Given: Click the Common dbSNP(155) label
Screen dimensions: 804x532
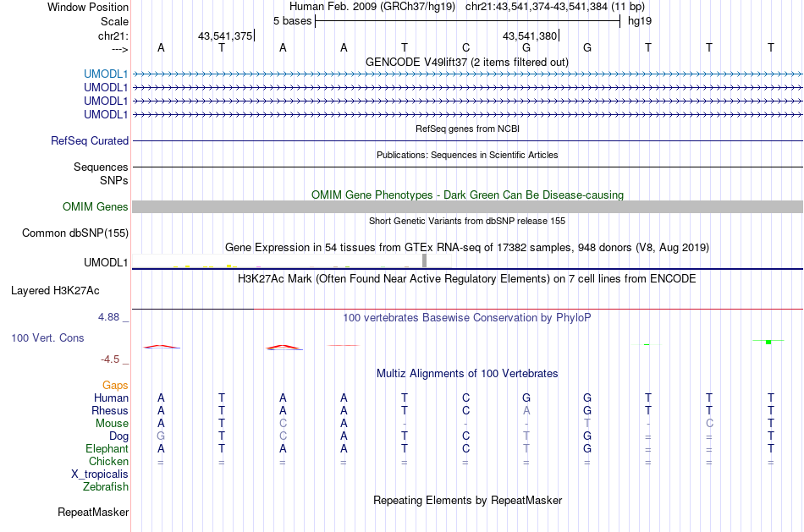Looking at the screenshot, I should click(75, 233).
